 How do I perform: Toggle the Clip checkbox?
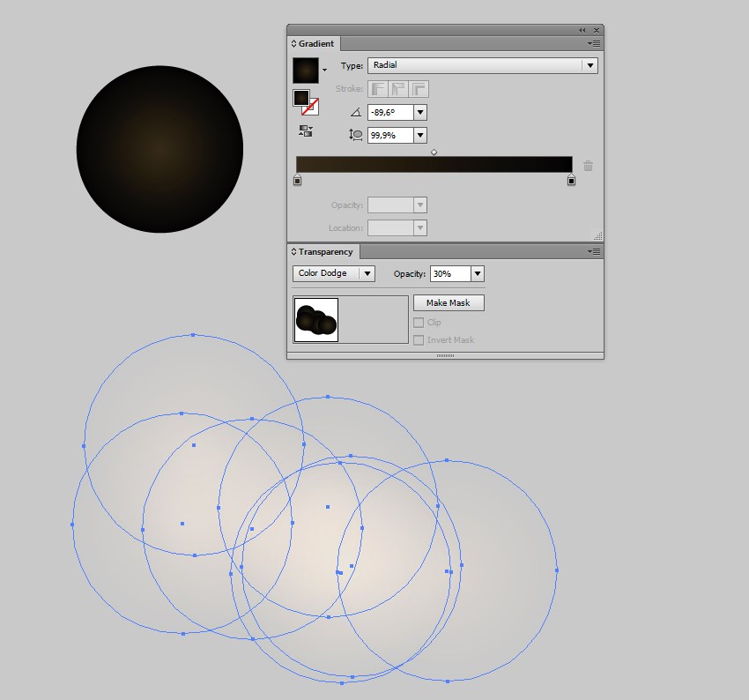click(x=419, y=323)
